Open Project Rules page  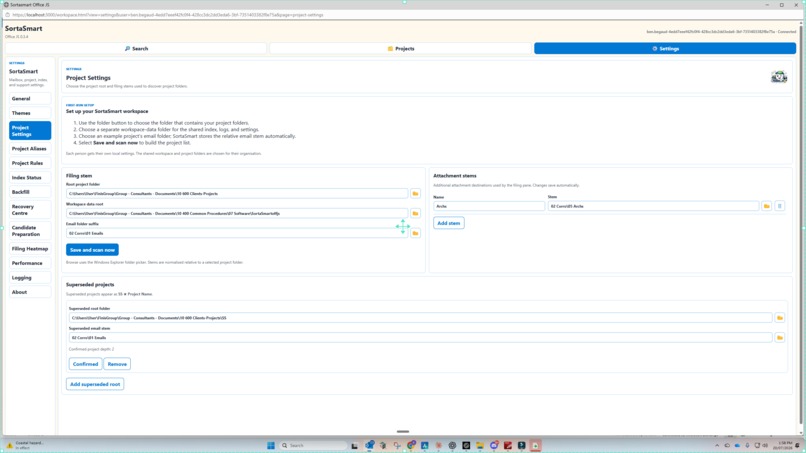click(30, 163)
